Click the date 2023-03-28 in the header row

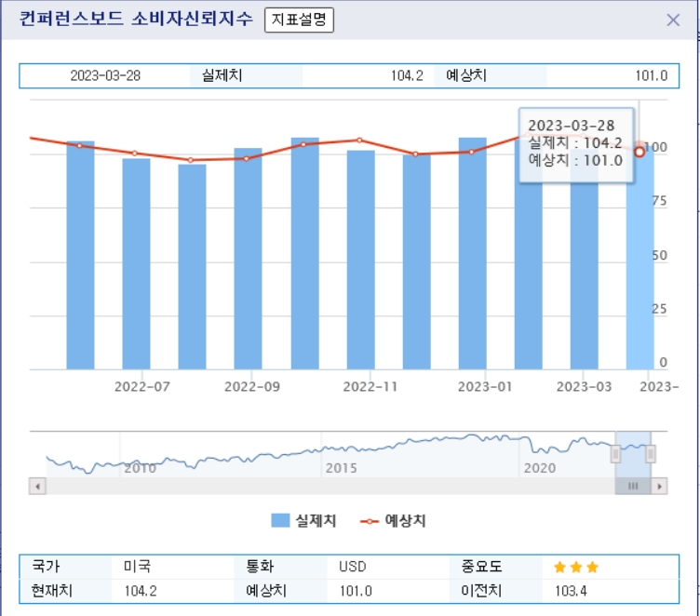[105, 76]
